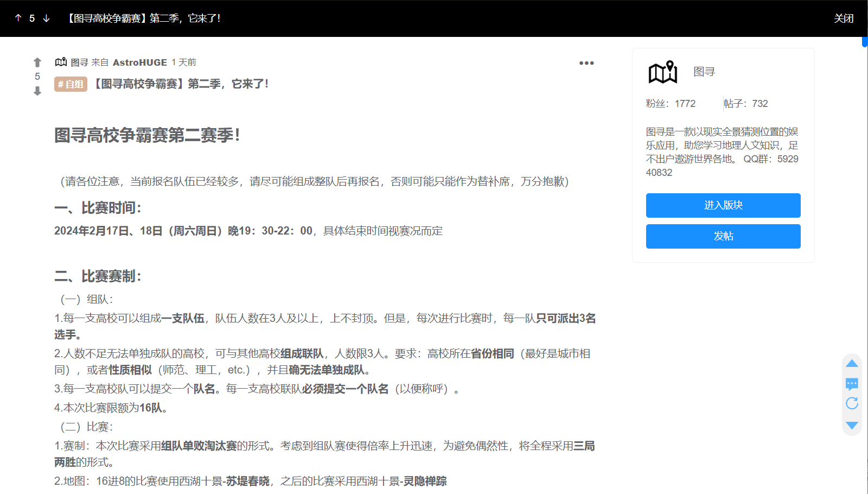This screenshot has width=868, height=494.
Task: Open the three-dots post options menu
Action: (x=586, y=63)
